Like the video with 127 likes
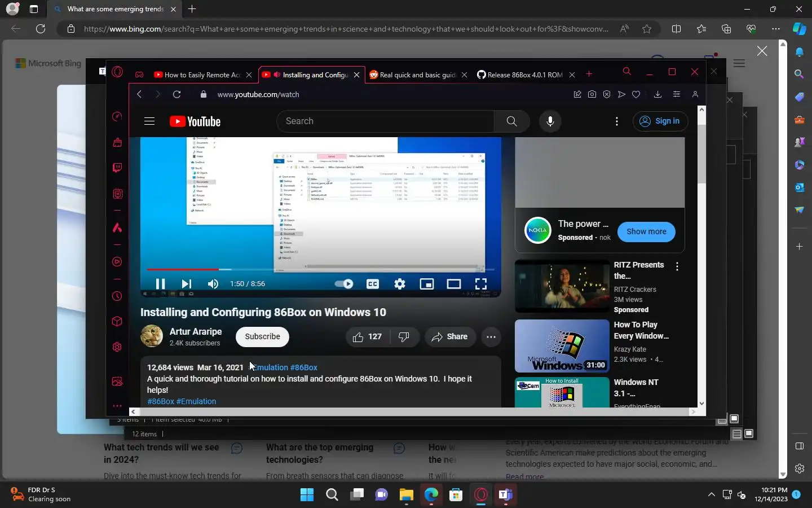Viewport: 812px width, 508px height. pyautogui.click(x=367, y=337)
